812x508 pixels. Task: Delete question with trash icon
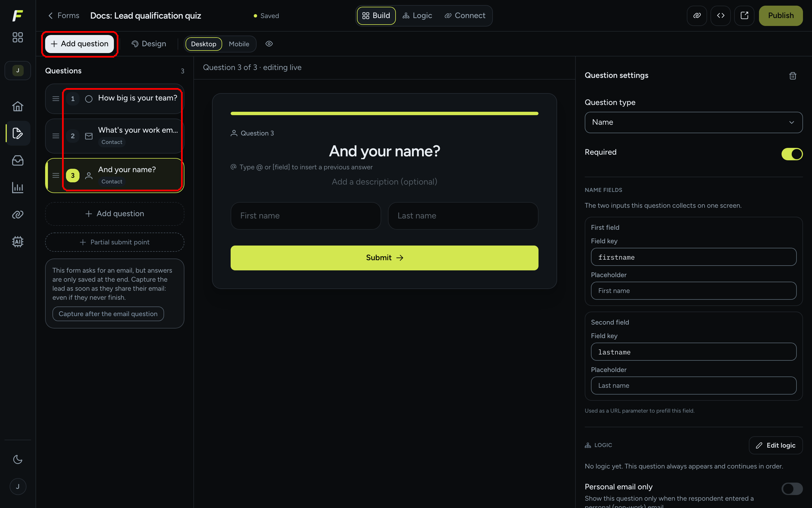point(793,76)
